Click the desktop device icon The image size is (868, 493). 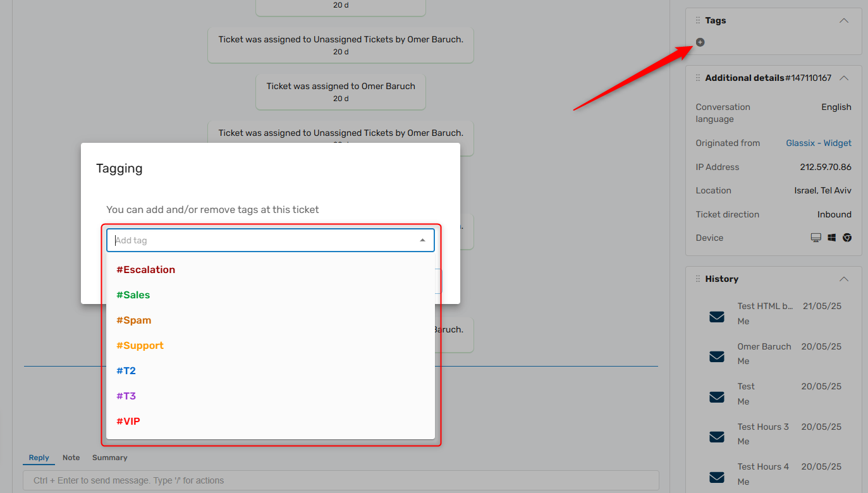(x=816, y=238)
